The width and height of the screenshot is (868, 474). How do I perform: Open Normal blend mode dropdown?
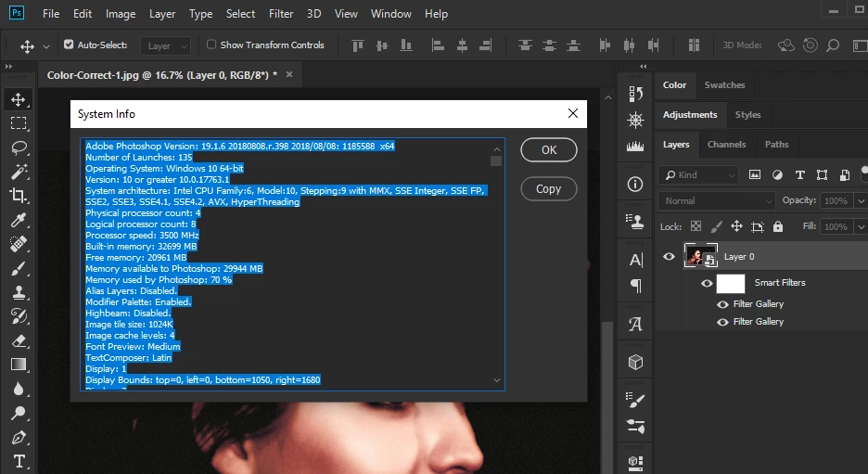[716, 201]
